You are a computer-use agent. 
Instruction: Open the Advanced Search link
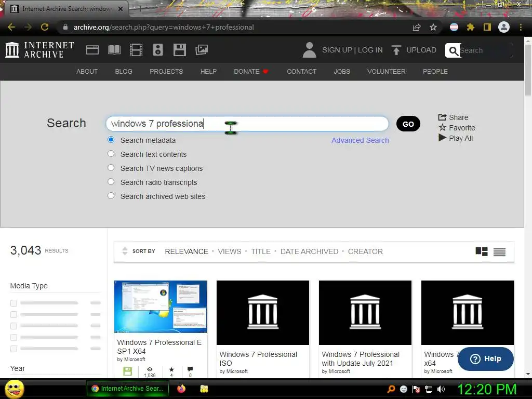coord(360,140)
